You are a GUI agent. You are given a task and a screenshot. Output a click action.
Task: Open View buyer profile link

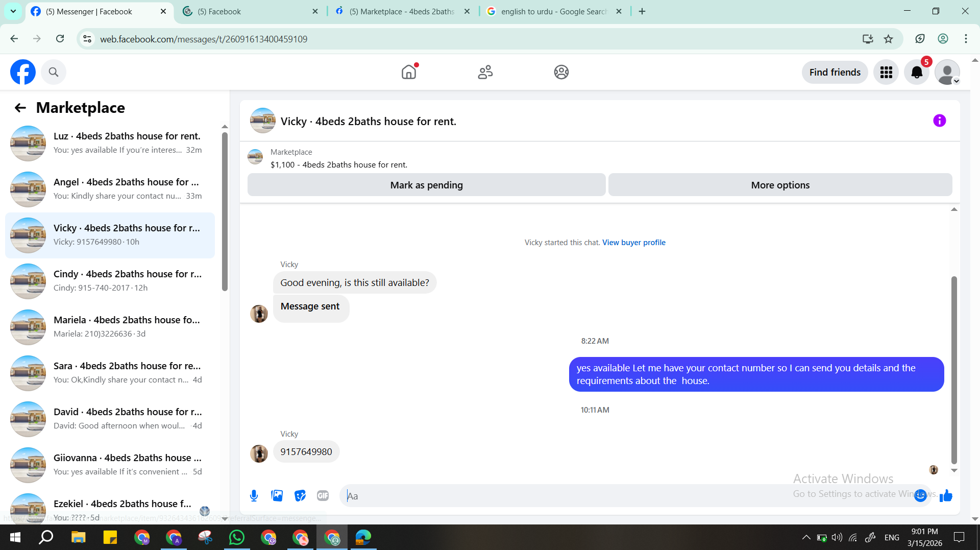[x=634, y=243]
